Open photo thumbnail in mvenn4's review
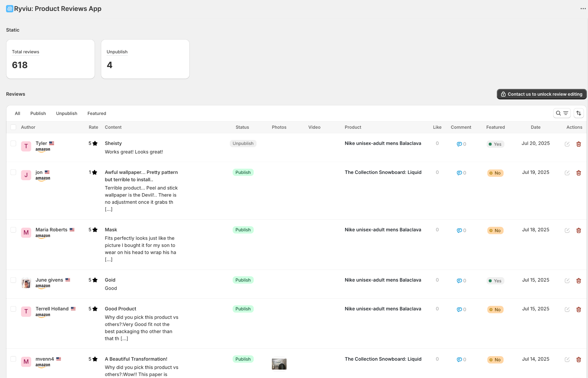 279,364
